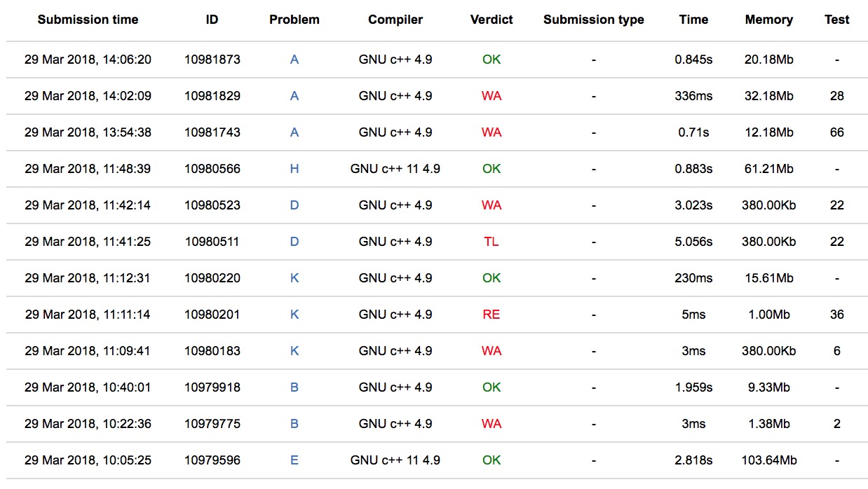The width and height of the screenshot is (868, 489).
Task: Click the Verdict column header
Action: pyautogui.click(x=491, y=20)
